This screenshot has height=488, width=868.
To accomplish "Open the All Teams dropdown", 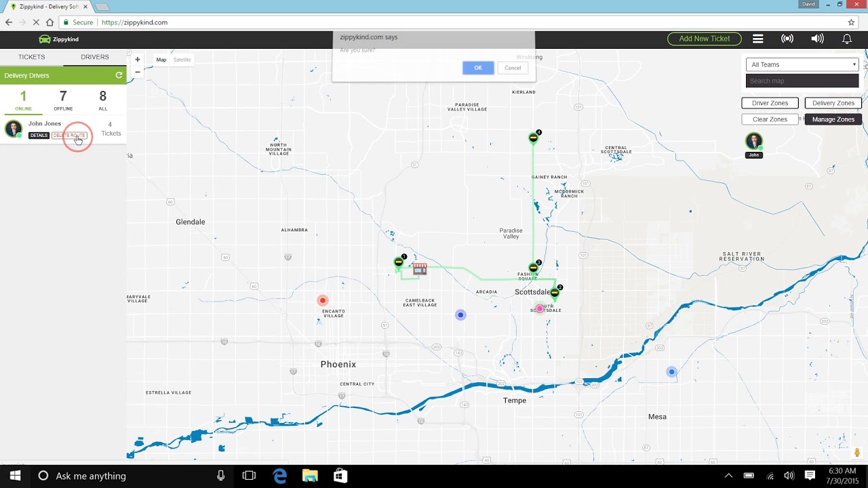I will 802,64.
